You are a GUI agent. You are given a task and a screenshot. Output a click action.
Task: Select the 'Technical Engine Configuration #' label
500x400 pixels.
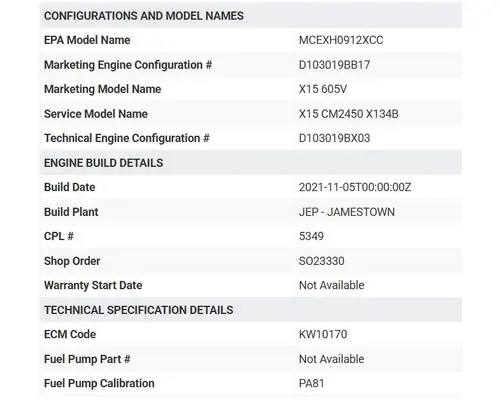point(127,138)
